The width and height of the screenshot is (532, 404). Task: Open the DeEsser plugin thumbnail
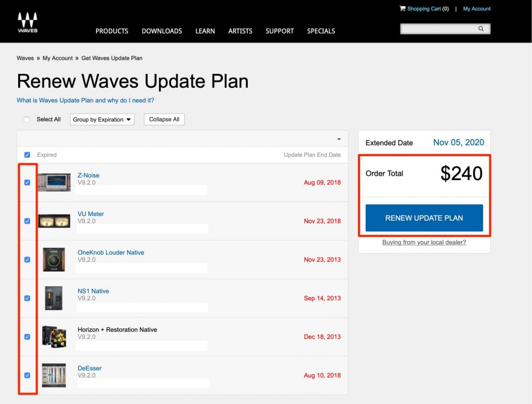point(54,375)
